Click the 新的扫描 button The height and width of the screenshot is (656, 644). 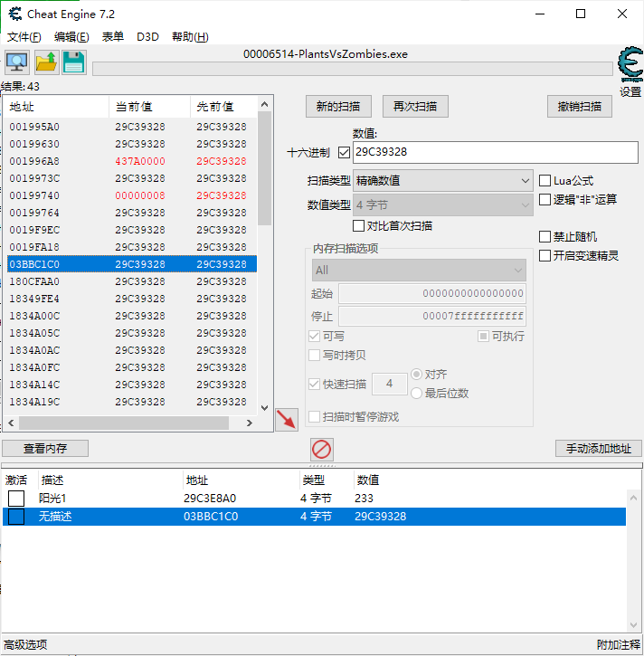point(338,106)
